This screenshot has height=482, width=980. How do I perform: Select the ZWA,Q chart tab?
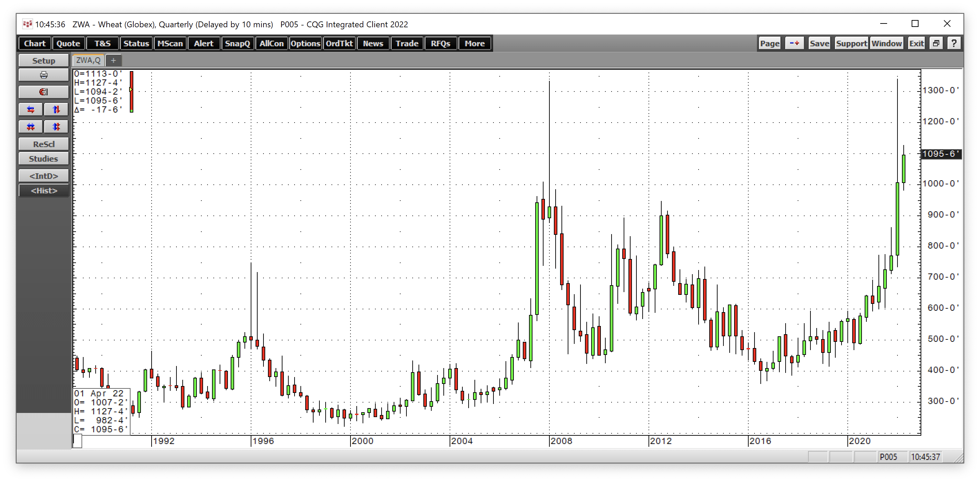(x=88, y=60)
